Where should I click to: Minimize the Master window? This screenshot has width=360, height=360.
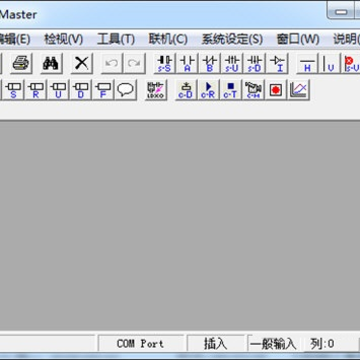click(341, 11)
